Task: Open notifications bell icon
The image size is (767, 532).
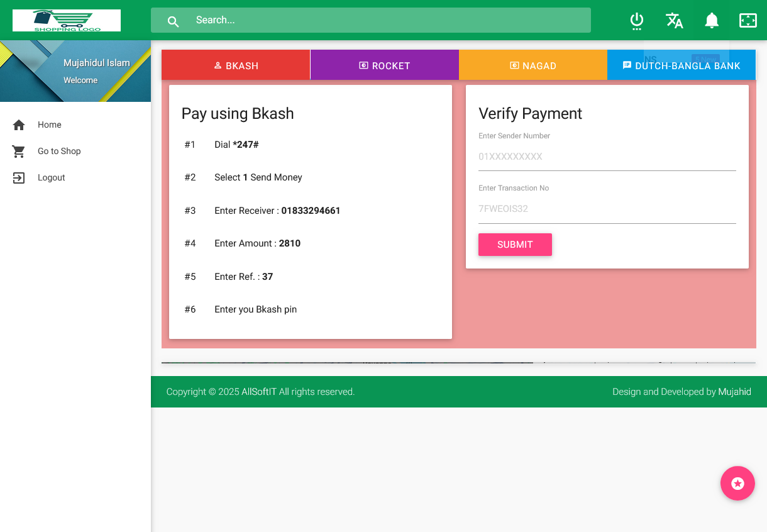Action: tap(712, 20)
